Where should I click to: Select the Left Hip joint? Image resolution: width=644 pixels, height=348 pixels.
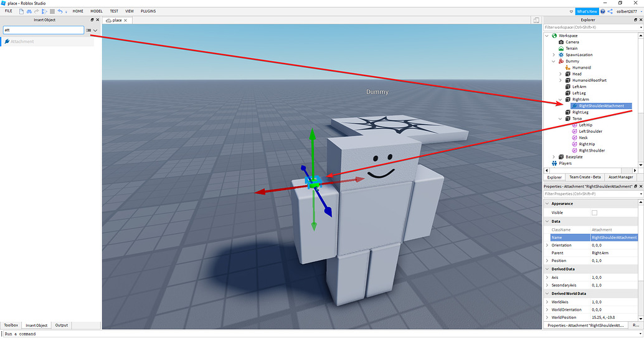[585, 125]
